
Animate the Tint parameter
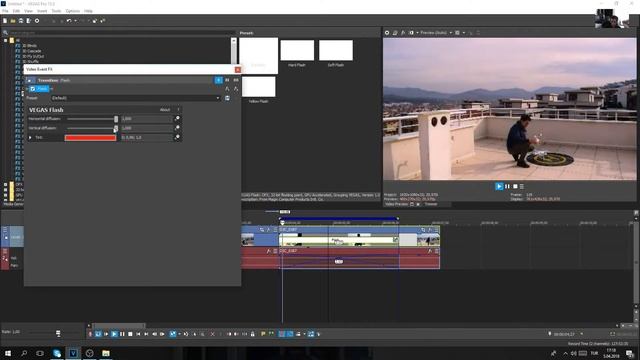tap(177, 138)
